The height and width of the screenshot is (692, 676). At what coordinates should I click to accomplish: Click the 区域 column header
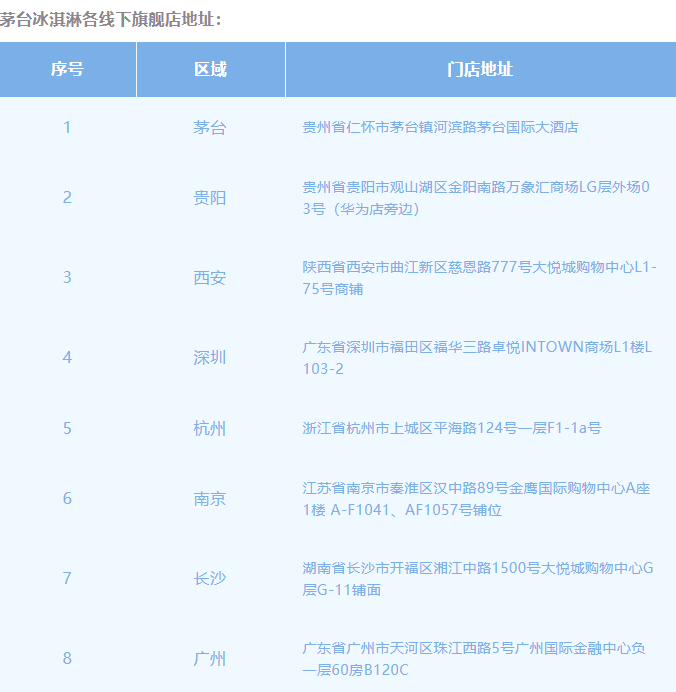[210, 69]
